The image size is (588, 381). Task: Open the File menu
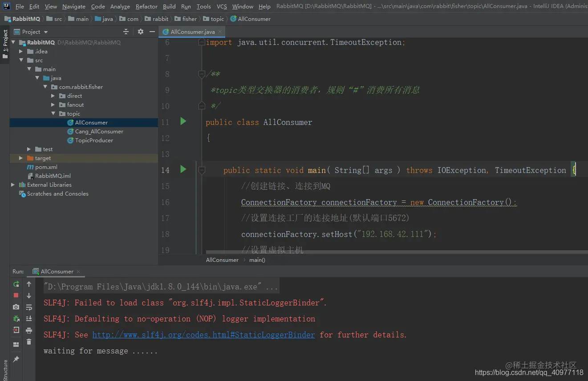click(x=20, y=6)
